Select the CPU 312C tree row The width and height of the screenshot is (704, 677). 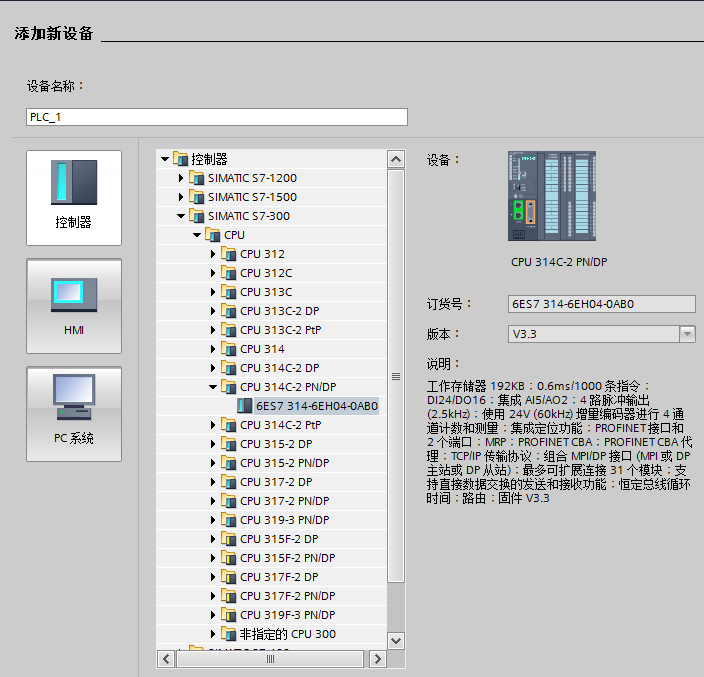pyautogui.click(x=271, y=273)
